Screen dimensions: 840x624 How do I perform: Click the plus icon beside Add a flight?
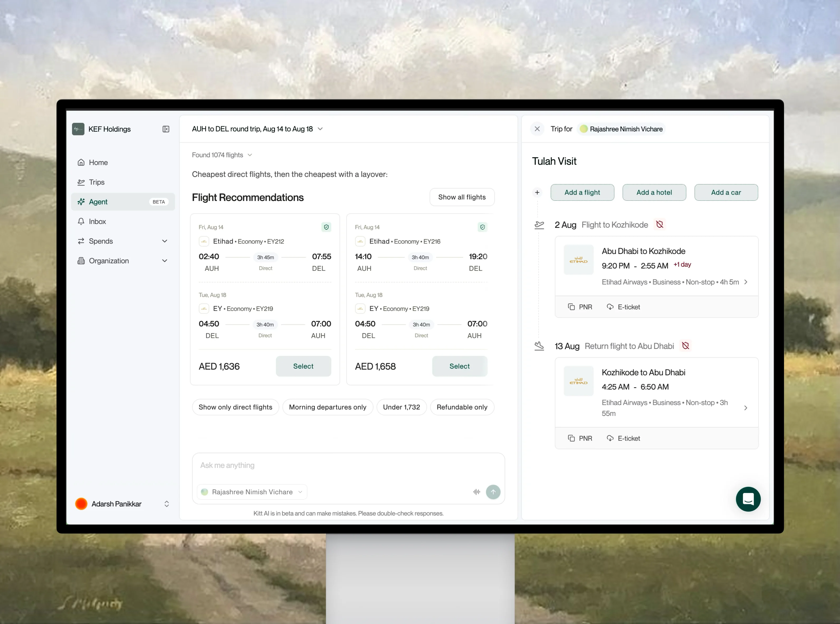[x=537, y=193]
